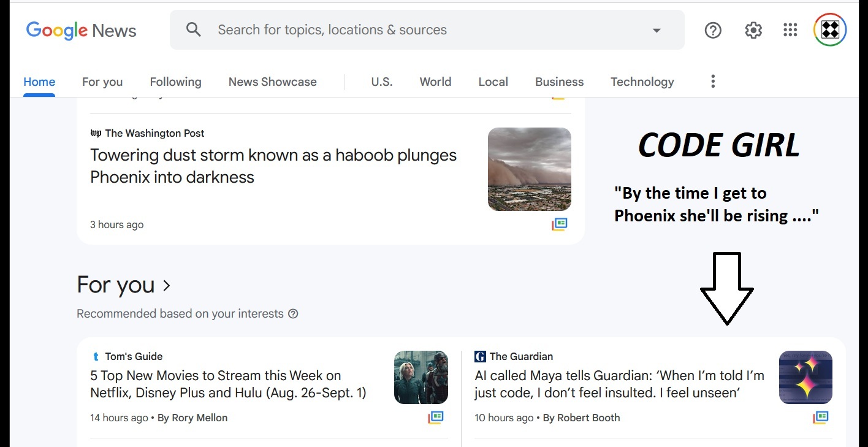Open full coverage for Guardian Maya story
The width and height of the screenshot is (868, 447).
[820, 418]
